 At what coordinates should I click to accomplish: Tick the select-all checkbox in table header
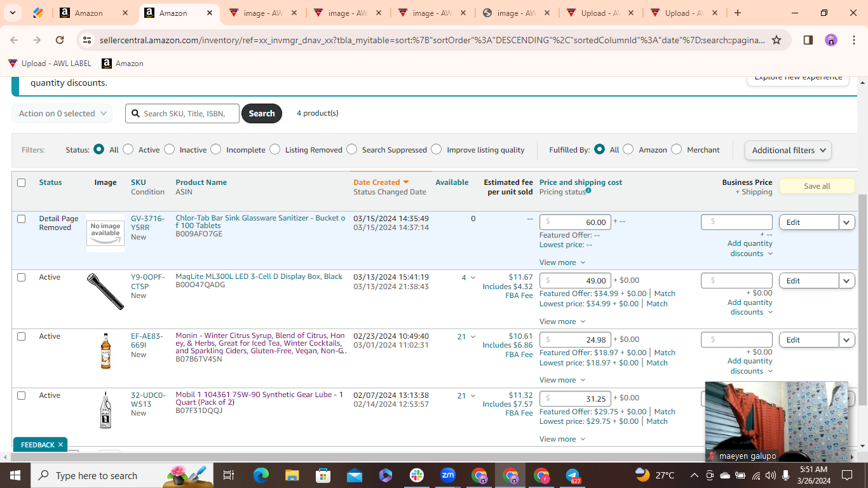tap(21, 182)
